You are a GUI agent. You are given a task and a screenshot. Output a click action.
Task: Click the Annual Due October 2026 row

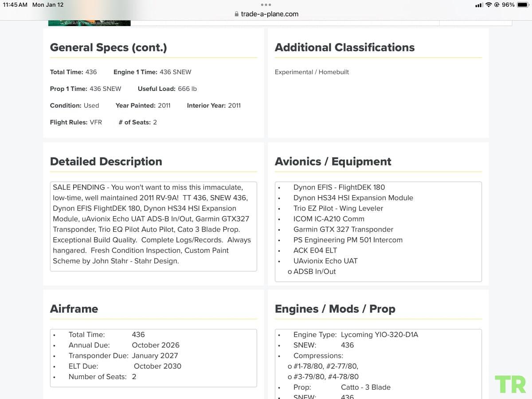[124, 345]
